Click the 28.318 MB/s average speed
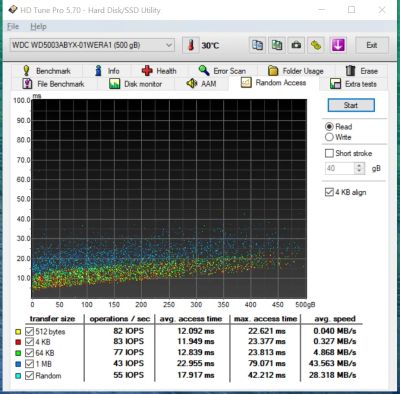 [x=332, y=375]
